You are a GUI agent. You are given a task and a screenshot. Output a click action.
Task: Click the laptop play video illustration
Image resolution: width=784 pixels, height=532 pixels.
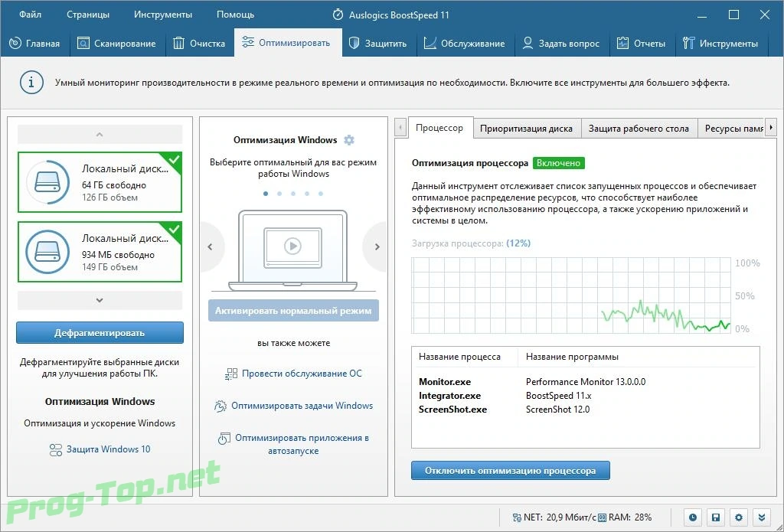coord(293,250)
